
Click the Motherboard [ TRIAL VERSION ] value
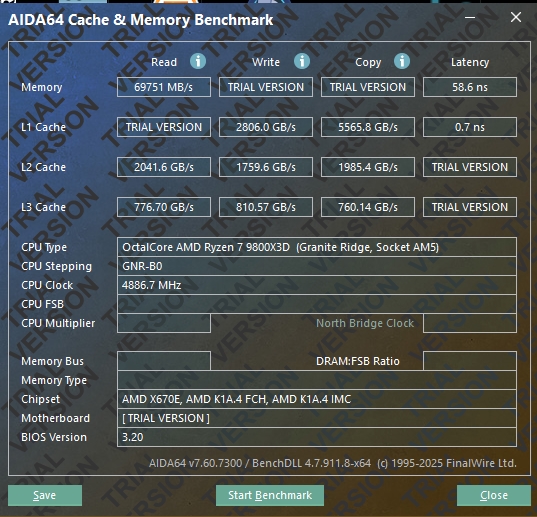[317, 418]
